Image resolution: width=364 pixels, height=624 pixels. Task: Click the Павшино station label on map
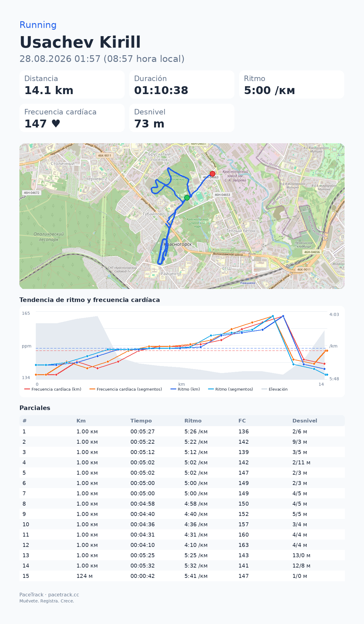248,283
